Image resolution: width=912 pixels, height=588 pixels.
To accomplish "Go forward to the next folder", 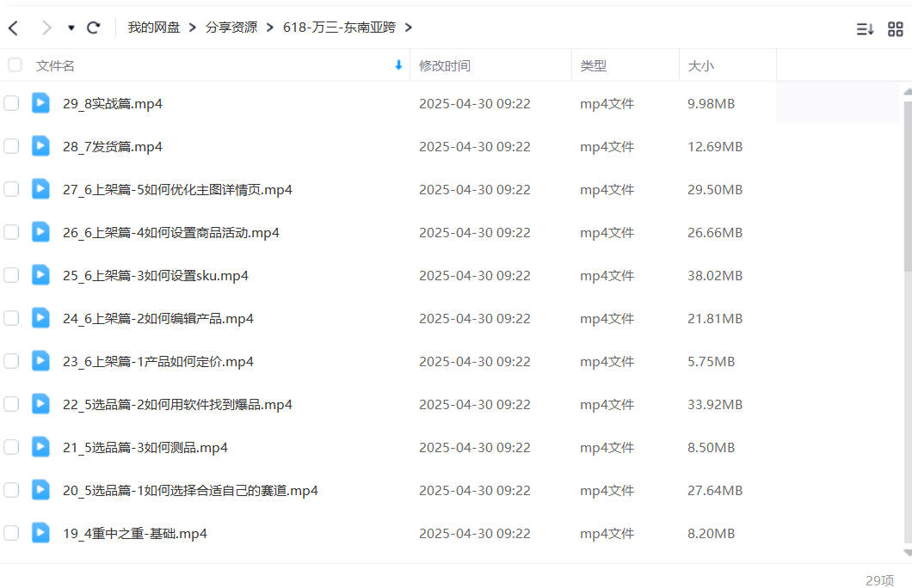I will tap(46, 28).
